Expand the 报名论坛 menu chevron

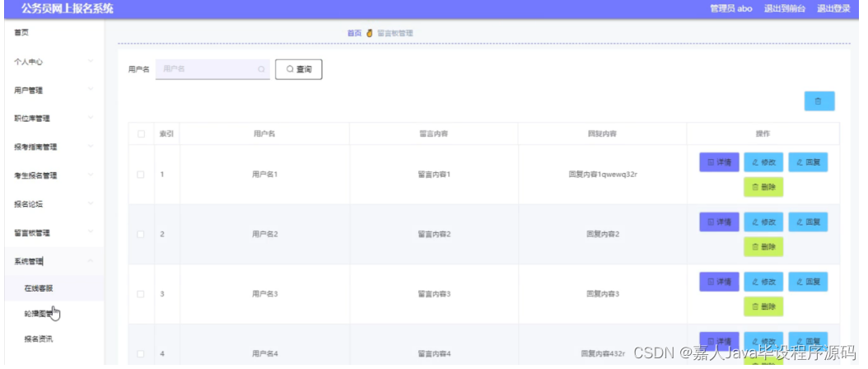[x=91, y=203]
